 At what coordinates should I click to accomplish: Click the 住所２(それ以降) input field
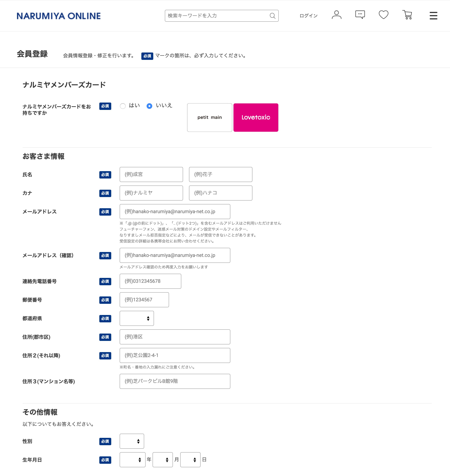point(175,355)
